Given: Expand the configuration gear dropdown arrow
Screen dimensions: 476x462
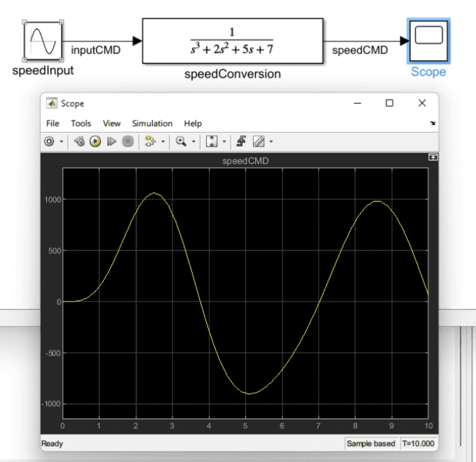Looking at the screenshot, I should pyautogui.click(x=61, y=141).
